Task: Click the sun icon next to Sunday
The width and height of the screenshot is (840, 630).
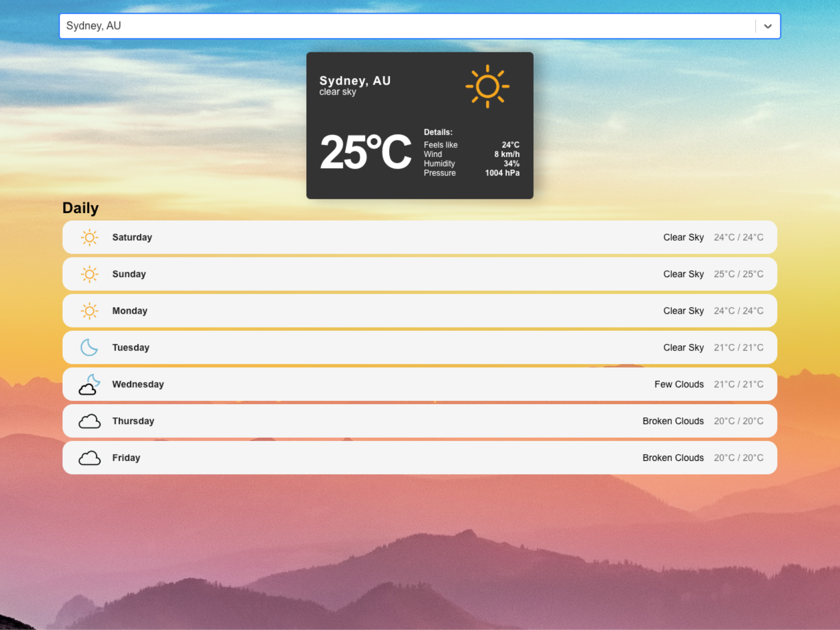Action: tap(90, 274)
